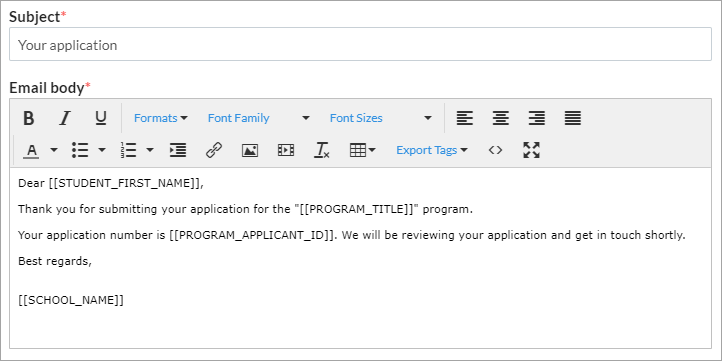
Task: Toggle underline formatting
Action: pyautogui.click(x=100, y=118)
